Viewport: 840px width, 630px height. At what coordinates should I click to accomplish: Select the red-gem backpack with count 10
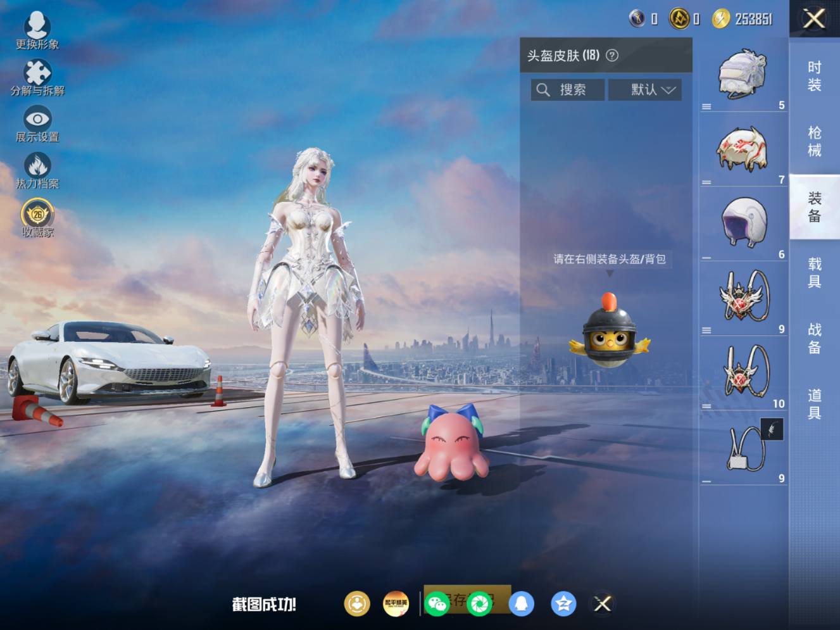tap(743, 374)
